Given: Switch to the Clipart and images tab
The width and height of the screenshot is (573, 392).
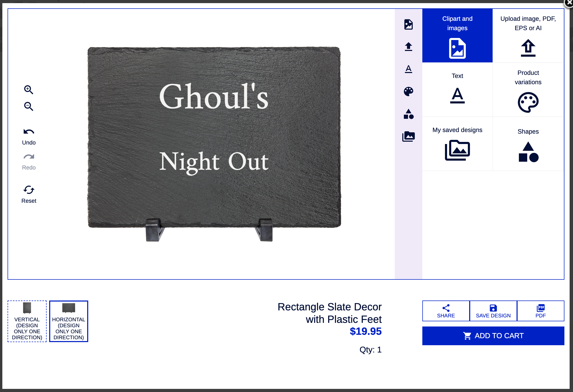Looking at the screenshot, I should click(x=457, y=35).
